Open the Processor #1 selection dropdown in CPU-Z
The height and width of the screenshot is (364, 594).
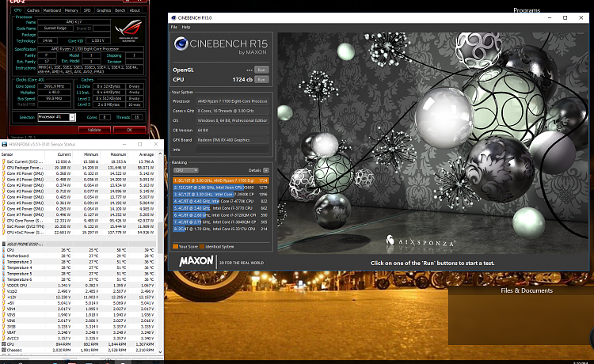click(x=56, y=117)
